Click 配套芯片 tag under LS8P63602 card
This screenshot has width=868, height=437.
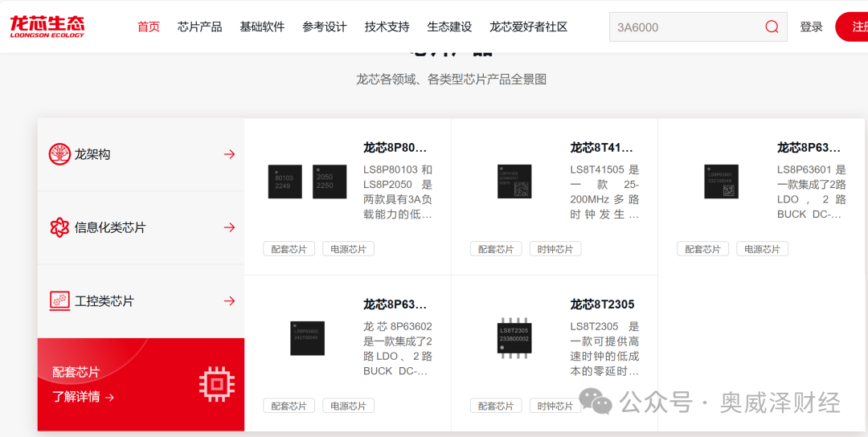point(289,406)
